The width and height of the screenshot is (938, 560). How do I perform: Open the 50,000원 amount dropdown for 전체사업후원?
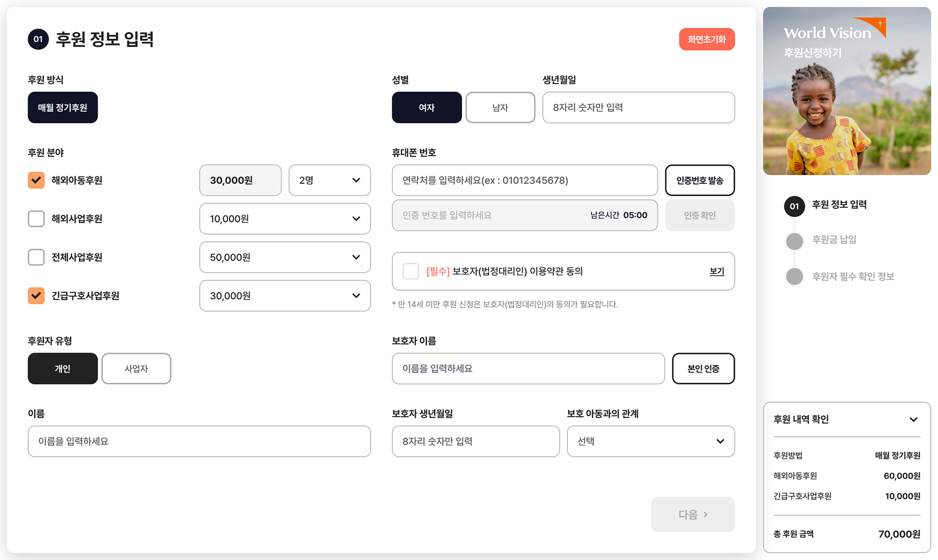pyautogui.click(x=285, y=257)
